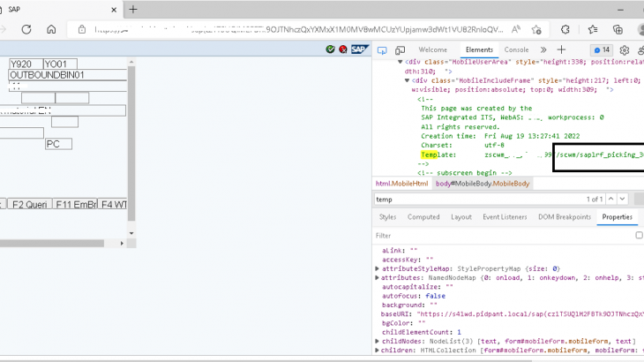Open browser extensions icon
644x362 pixels.
click(x=565, y=29)
